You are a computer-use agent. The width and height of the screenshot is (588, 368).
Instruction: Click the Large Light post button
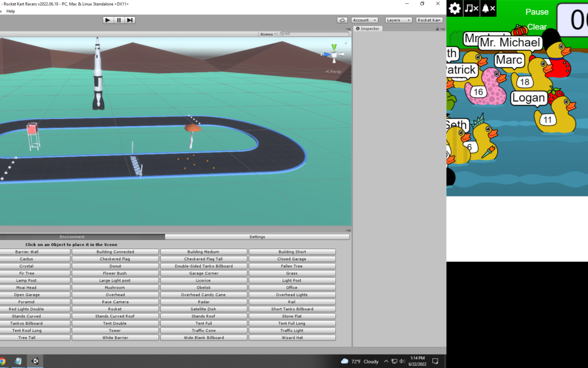(115, 281)
